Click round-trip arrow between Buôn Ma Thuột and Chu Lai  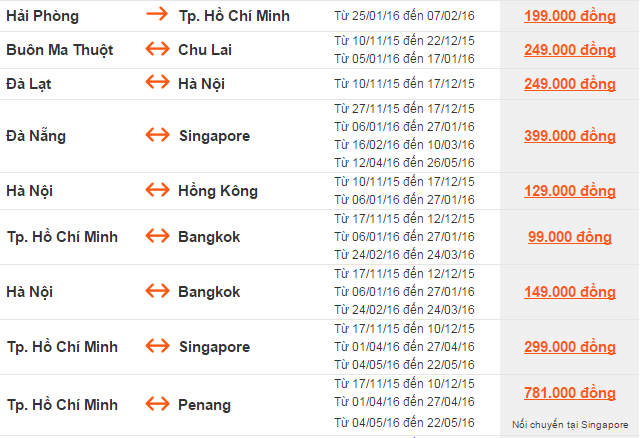coord(158,50)
